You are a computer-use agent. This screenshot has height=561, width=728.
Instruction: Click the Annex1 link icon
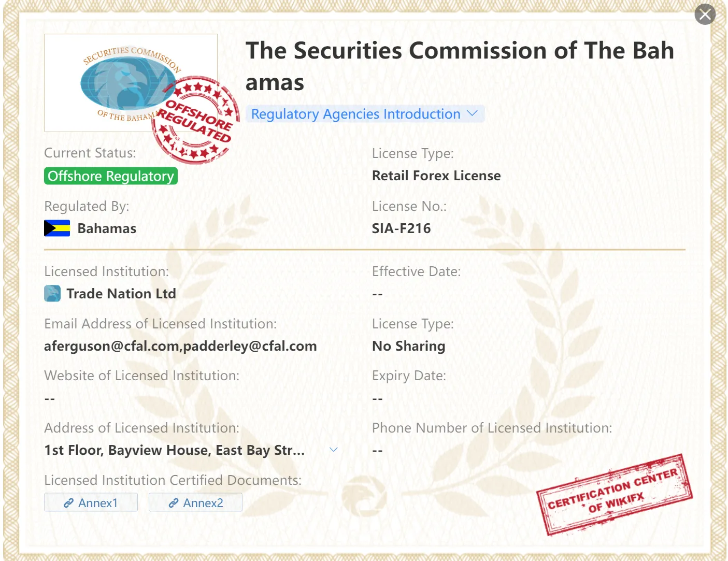tap(68, 503)
